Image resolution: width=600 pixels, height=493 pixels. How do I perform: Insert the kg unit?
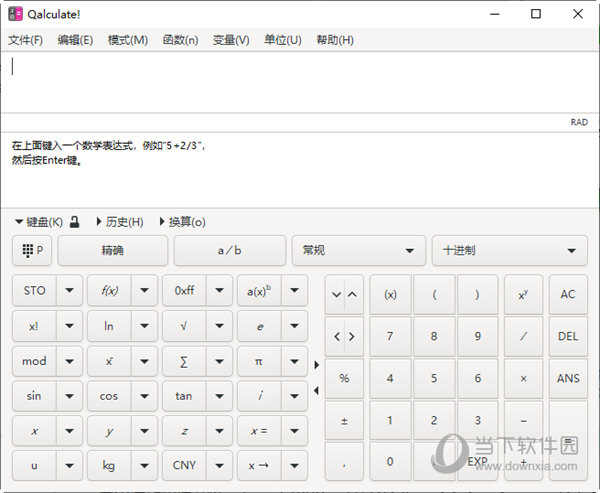pos(109,465)
